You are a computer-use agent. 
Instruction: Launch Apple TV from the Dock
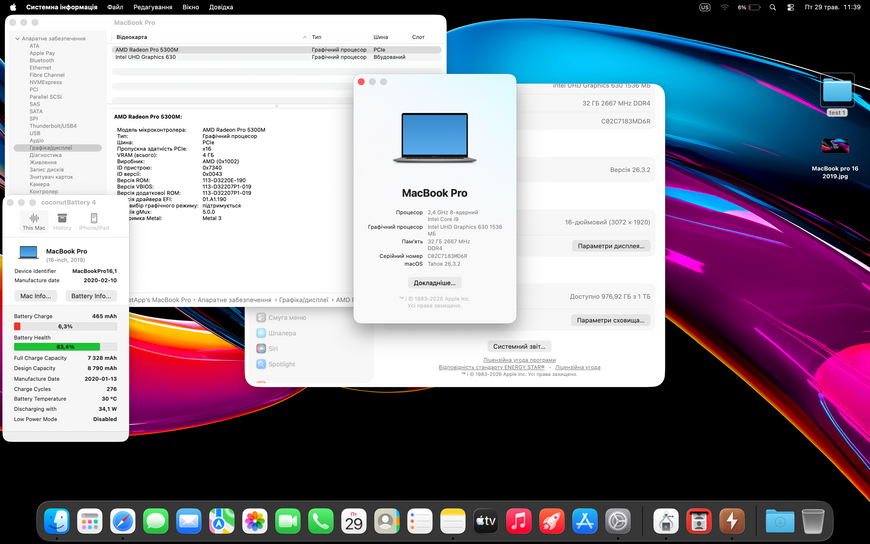pos(485,521)
